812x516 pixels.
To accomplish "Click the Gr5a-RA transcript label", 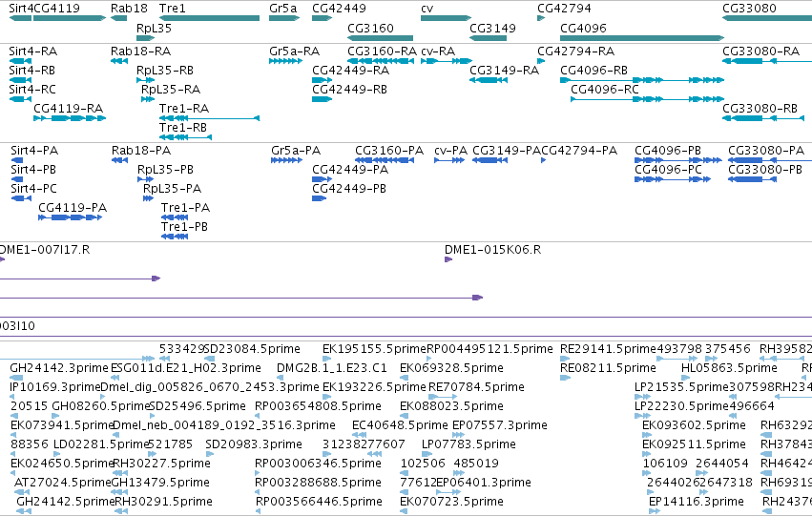I will point(295,52).
